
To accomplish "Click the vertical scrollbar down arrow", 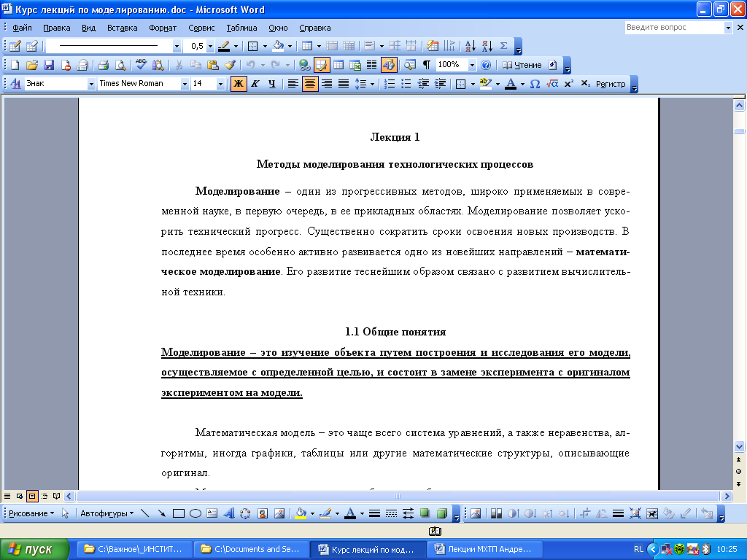I will tap(740, 447).
